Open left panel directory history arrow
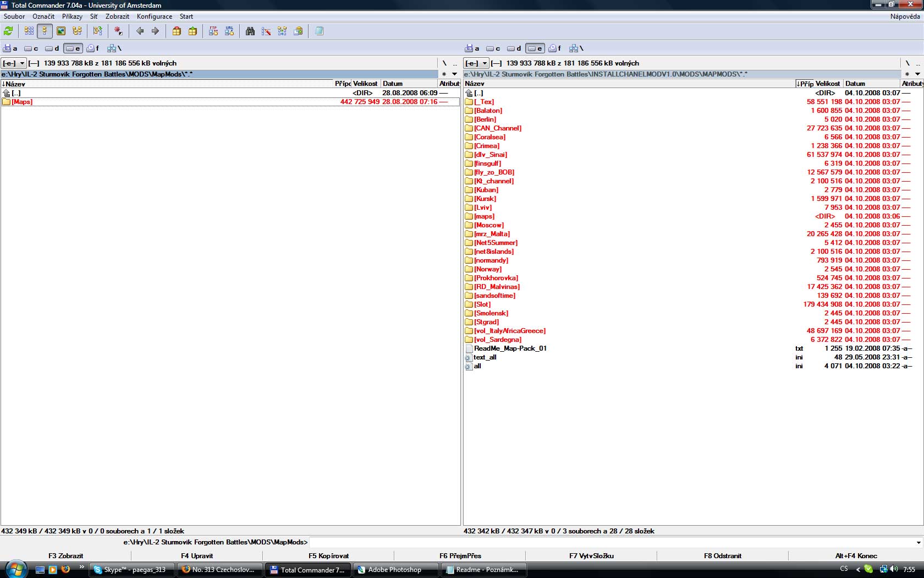 pos(455,74)
